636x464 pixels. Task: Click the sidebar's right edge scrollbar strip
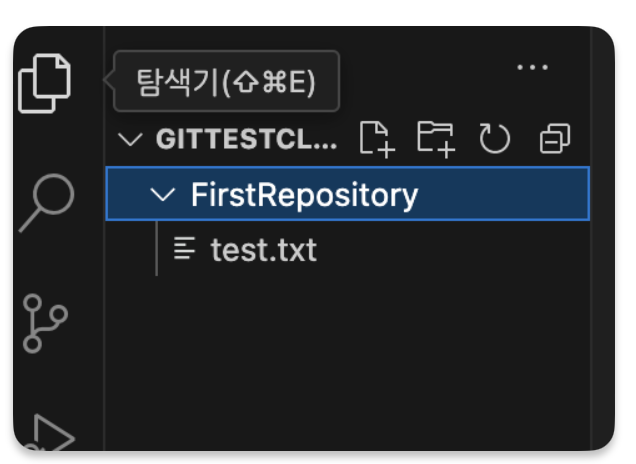coord(596,238)
